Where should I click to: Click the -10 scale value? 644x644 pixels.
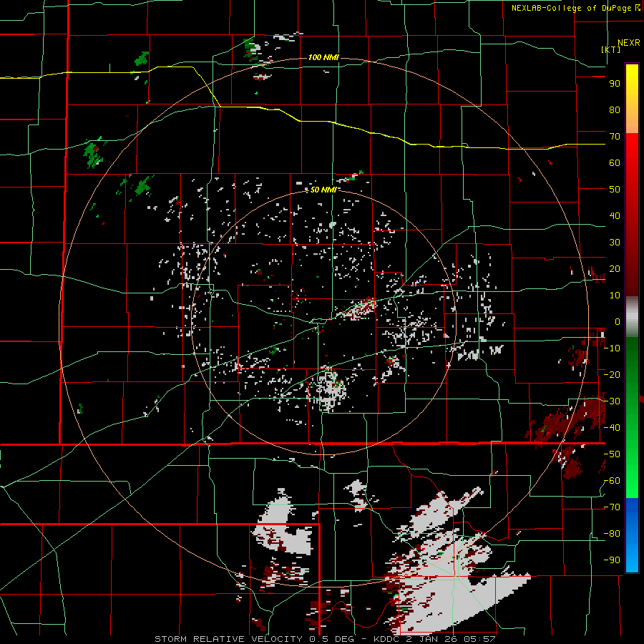(x=612, y=348)
